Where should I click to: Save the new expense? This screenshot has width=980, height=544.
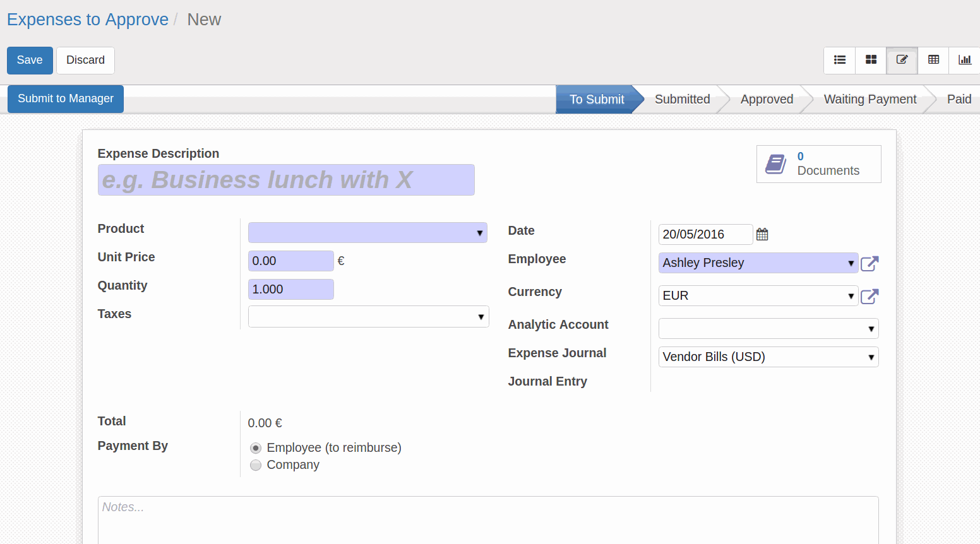30,60
